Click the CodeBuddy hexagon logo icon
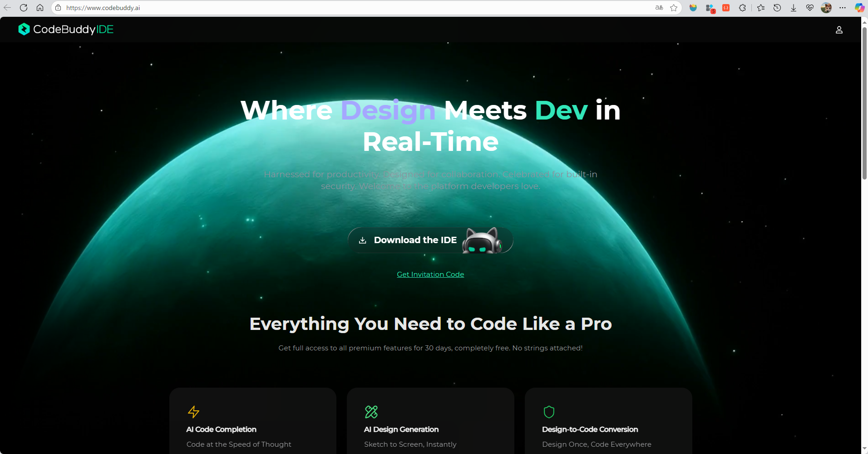 point(24,29)
